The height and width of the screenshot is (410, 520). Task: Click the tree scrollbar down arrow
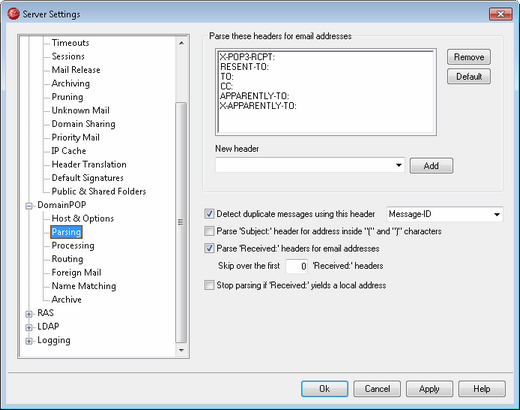click(x=181, y=350)
